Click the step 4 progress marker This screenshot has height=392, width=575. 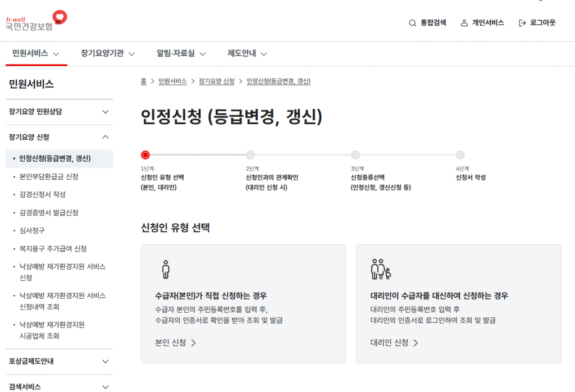460,155
